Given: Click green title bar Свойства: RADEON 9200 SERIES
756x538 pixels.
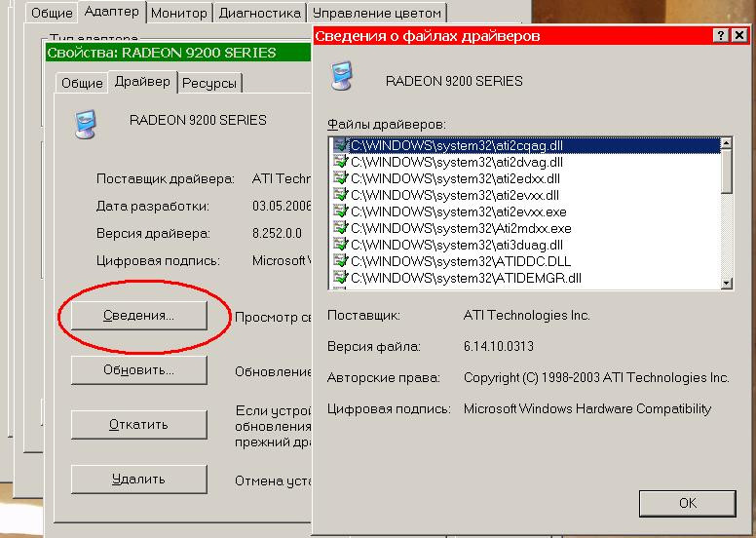Looking at the screenshot, I should 178,52.
